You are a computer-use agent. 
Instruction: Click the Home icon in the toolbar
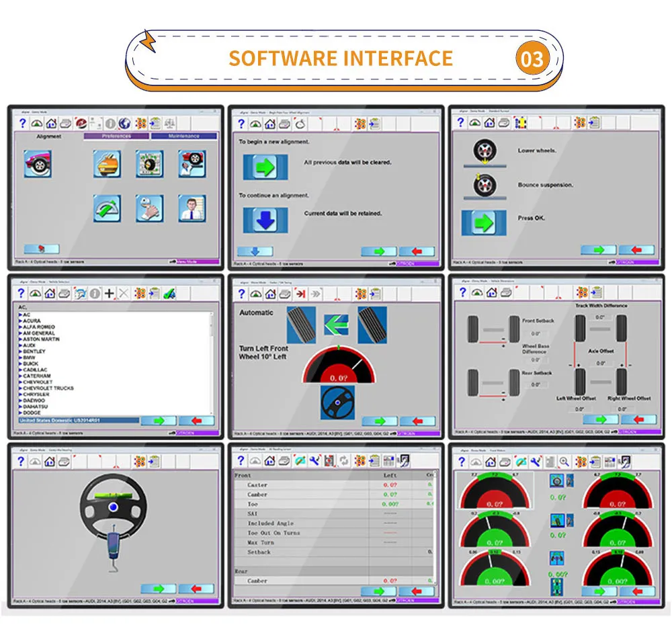pos(50,123)
